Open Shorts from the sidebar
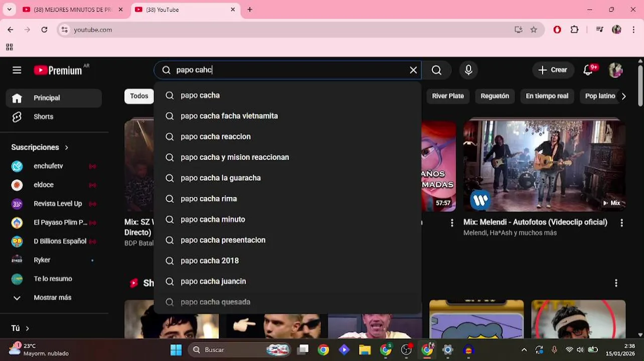The height and width of the screenshot is (361, 644). click(x=54, y=116)
